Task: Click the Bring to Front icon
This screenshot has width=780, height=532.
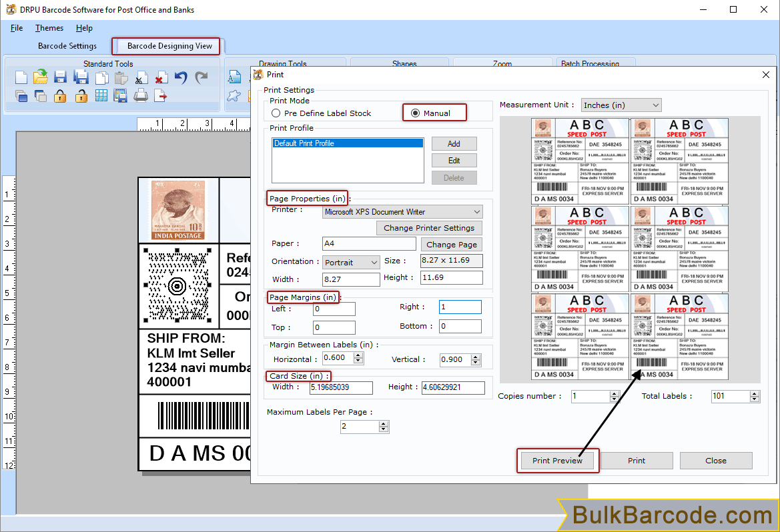Action: (x=21, y=96)
